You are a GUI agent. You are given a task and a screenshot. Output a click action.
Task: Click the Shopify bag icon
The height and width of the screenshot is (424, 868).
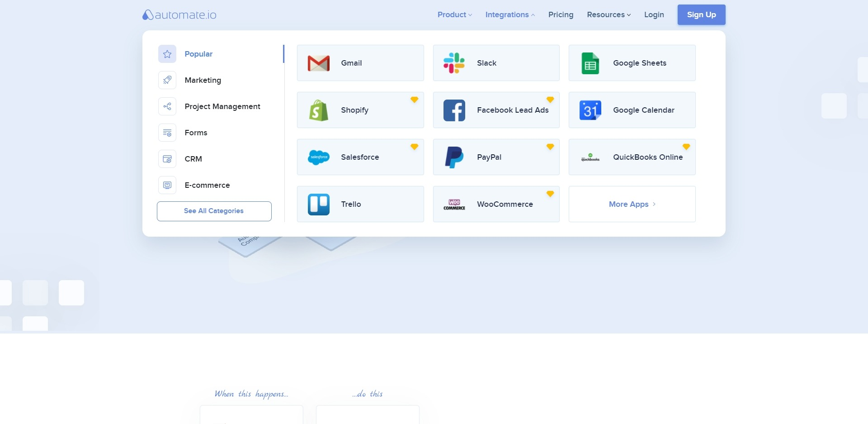coord(319,110)
